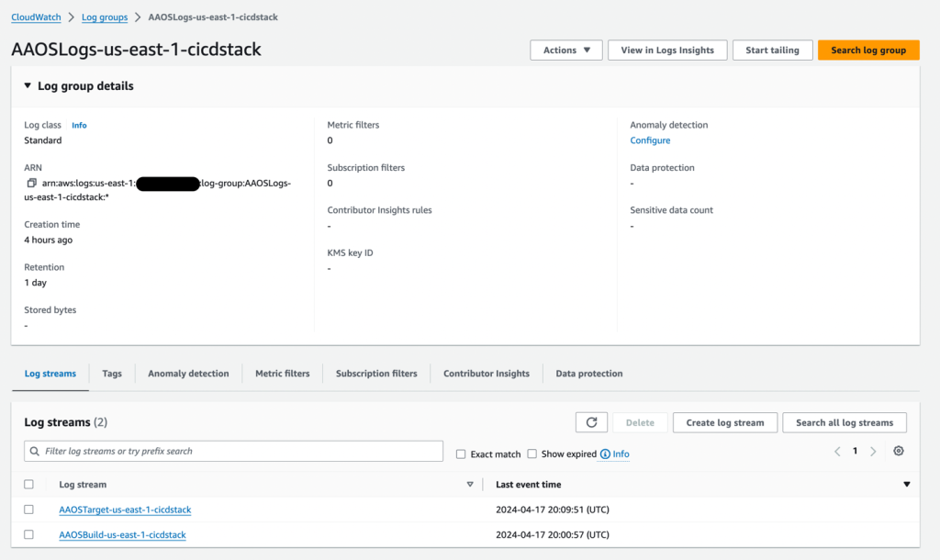Screen dimensions: 940x560
Task: Enable the Show expired checkbox
Action: pos(531,454)
